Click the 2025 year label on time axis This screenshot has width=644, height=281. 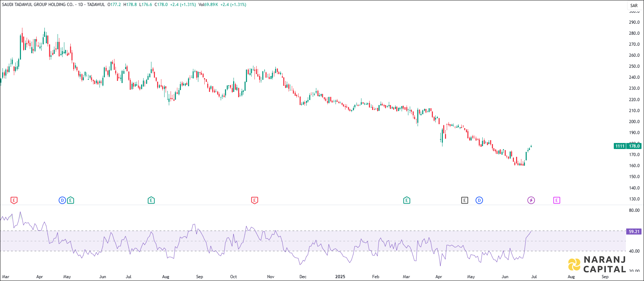pos(340,277)
